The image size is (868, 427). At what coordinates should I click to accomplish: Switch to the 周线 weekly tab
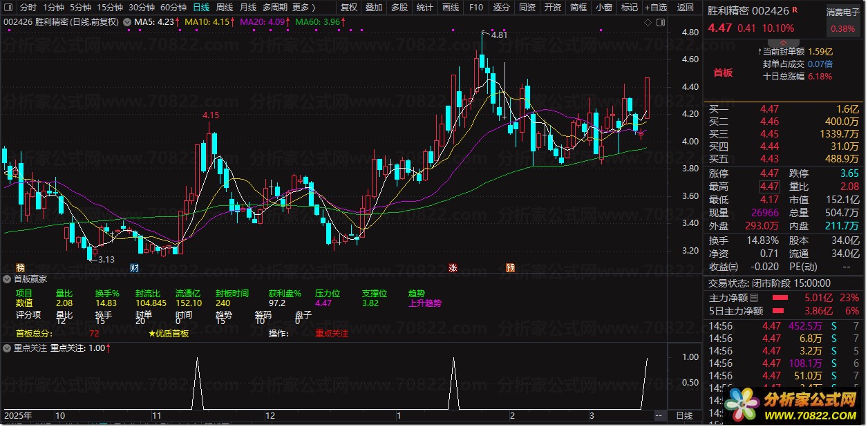[225, 8]
